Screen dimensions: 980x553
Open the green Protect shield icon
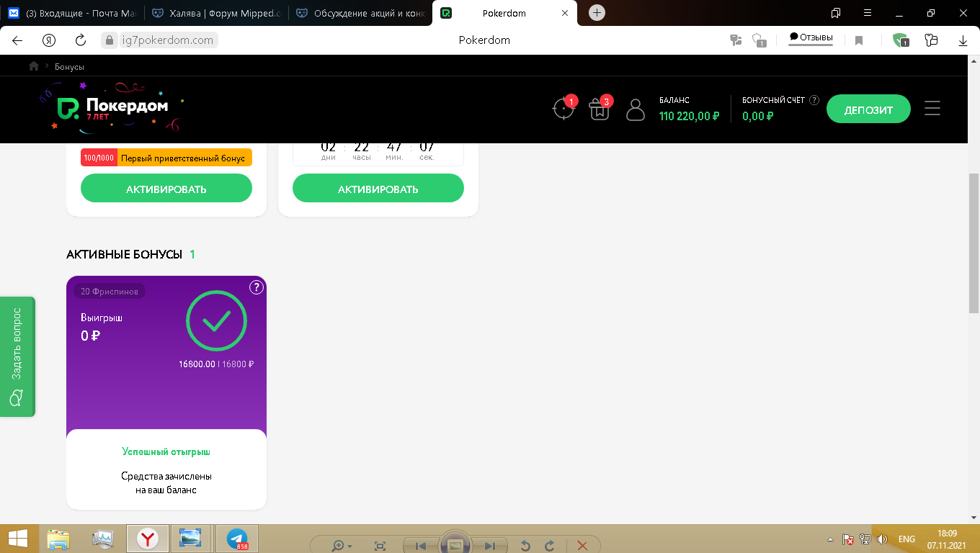(901, 40)
